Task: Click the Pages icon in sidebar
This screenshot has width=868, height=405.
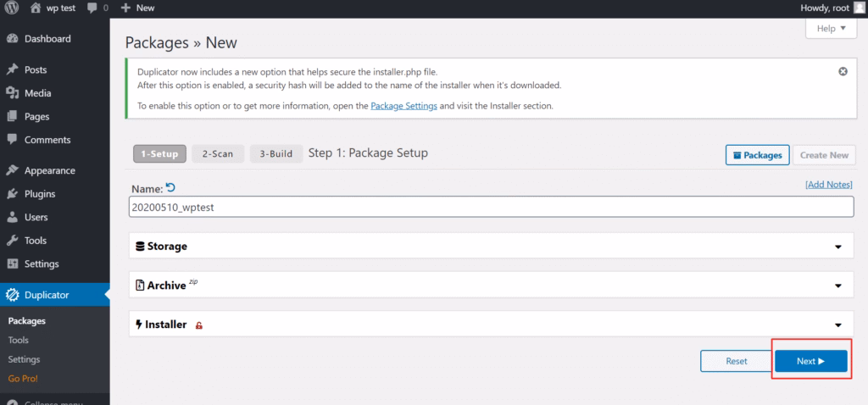Action: (x=12, y=116)
